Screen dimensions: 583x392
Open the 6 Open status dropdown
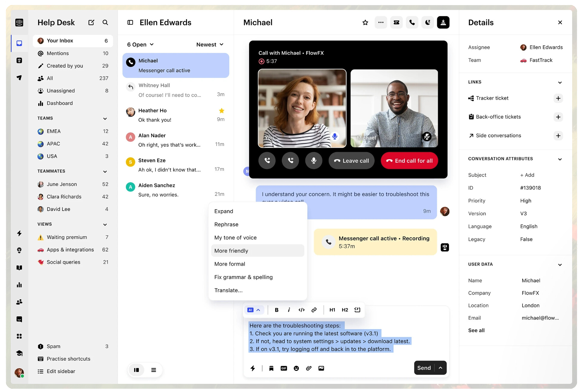tap(140, 44)
